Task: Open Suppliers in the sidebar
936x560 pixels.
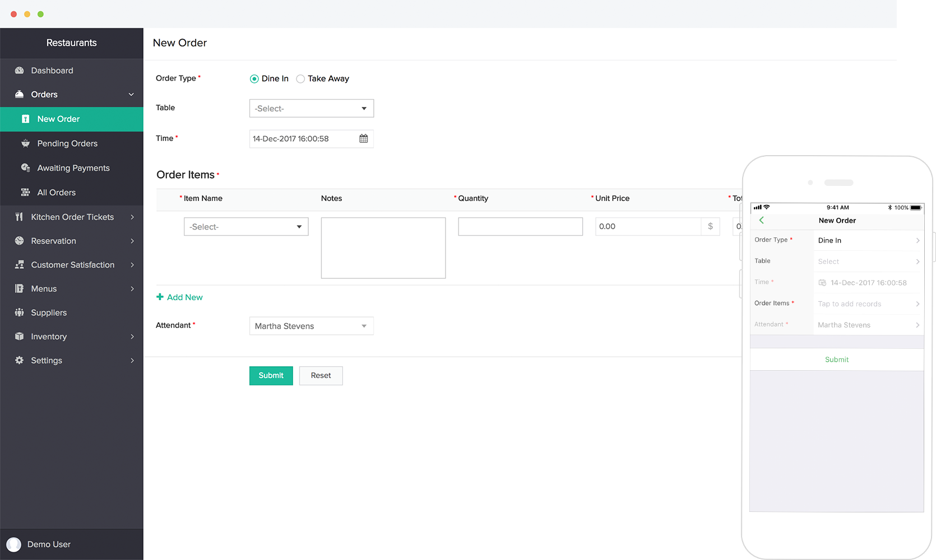Action: click(72, 312)
